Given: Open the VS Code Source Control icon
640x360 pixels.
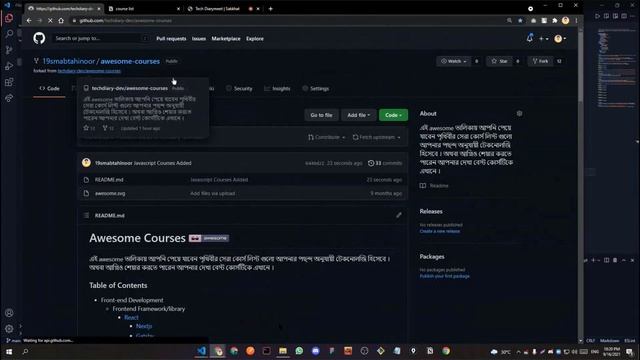Looking at the screenshot, I should (9, 50).
